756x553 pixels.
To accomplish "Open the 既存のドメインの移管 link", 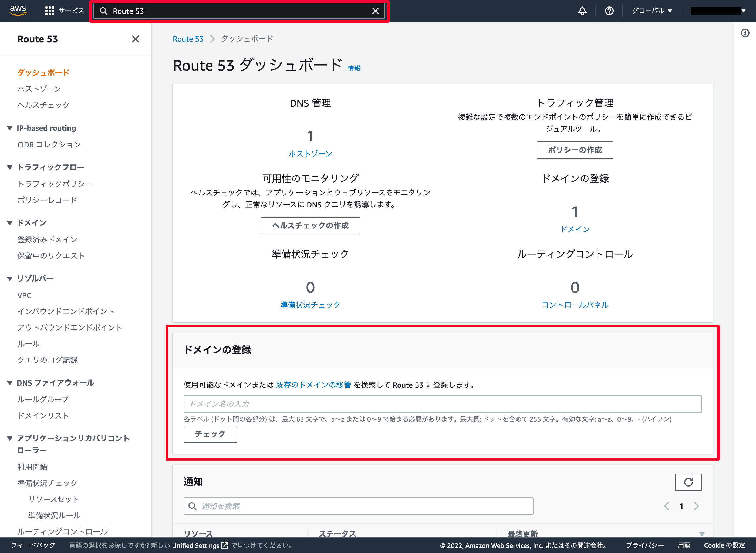I will coord(313,385).
